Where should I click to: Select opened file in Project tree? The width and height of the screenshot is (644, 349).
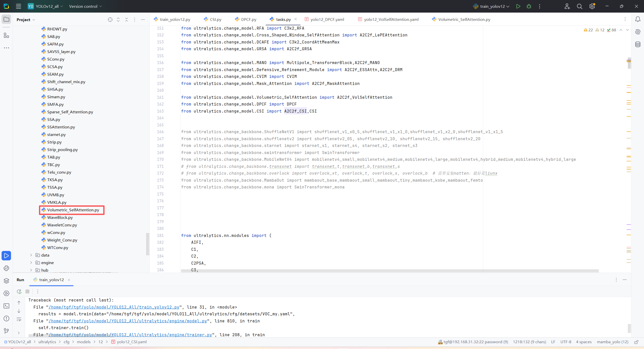110,20
